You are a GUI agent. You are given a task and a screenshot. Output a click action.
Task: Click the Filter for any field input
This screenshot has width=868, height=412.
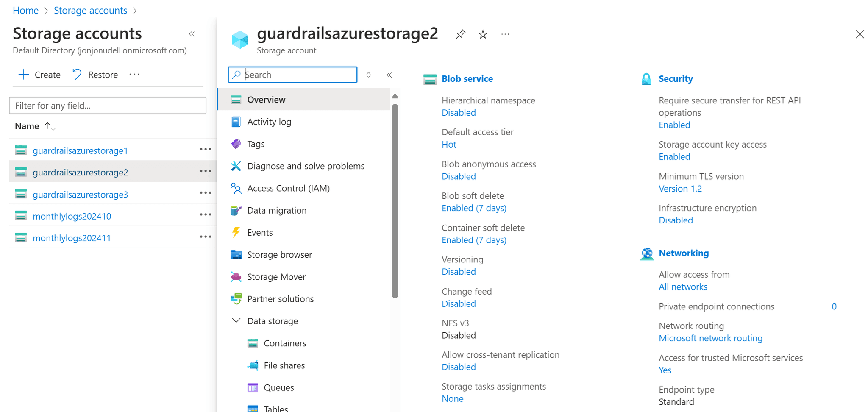coord(107,106)
